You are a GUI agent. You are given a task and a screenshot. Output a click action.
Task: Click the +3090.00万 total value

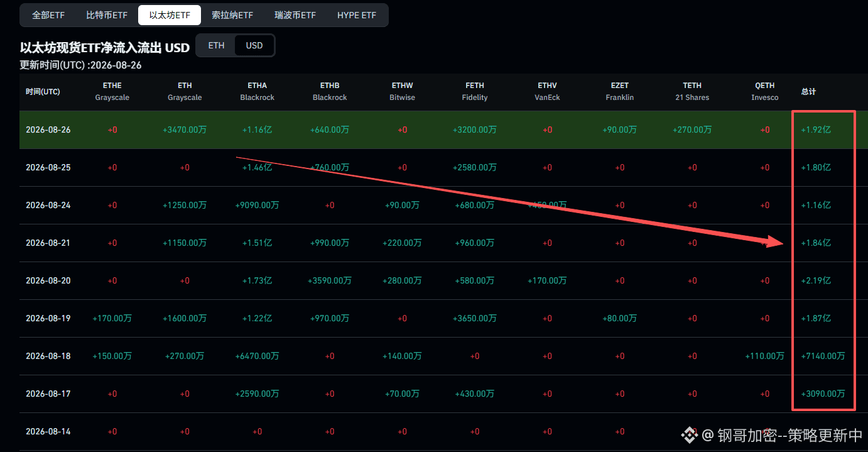(823, 394)
